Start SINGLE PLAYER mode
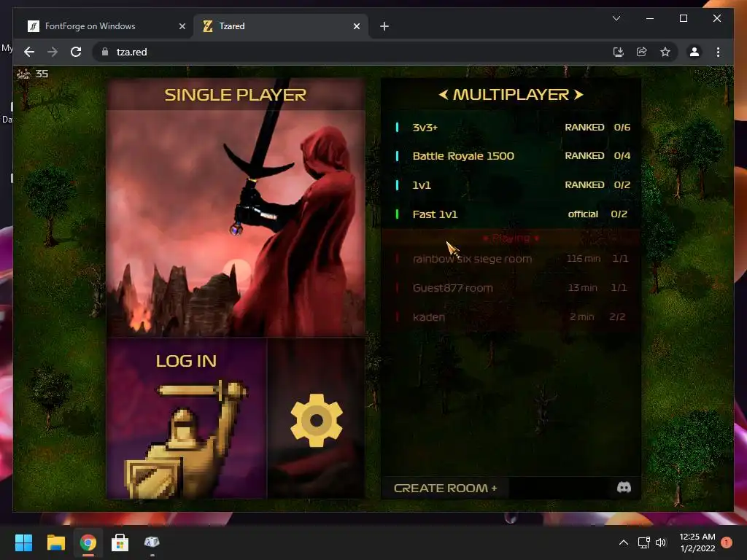The image size is (747, 560). [236, 208]
